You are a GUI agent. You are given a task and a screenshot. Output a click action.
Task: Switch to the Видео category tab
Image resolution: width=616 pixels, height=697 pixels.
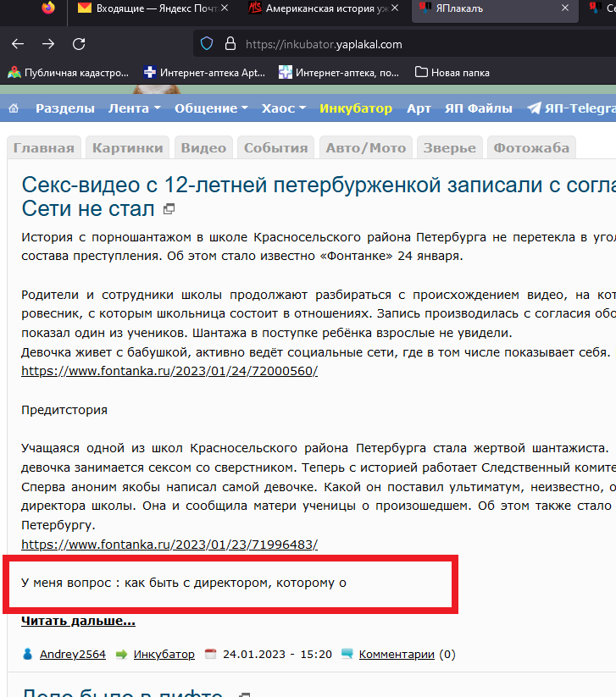[203, 147]
